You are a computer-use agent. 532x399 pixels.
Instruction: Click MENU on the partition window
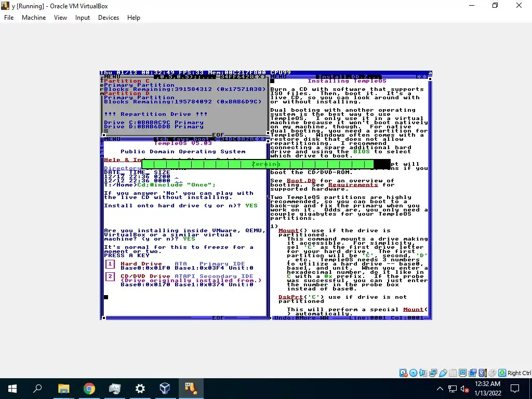point(112,77)
